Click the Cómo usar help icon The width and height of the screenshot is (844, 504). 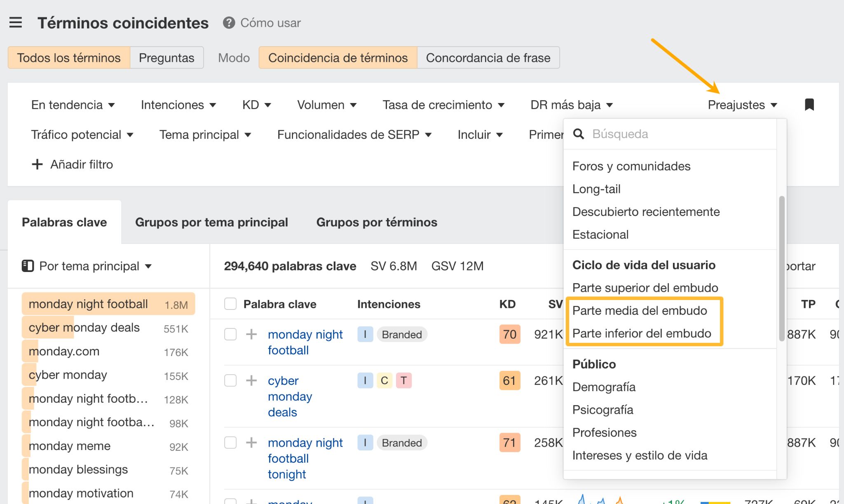(229, 23)
